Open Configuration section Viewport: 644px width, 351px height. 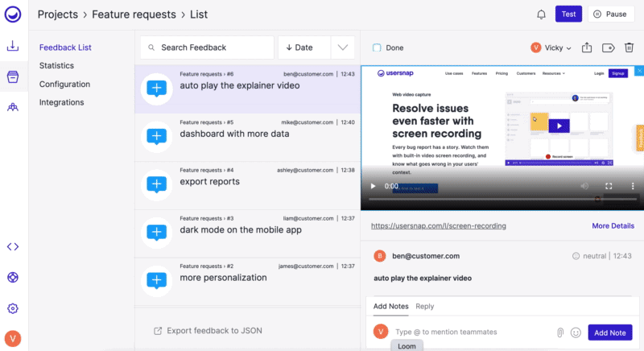[64, 85]
